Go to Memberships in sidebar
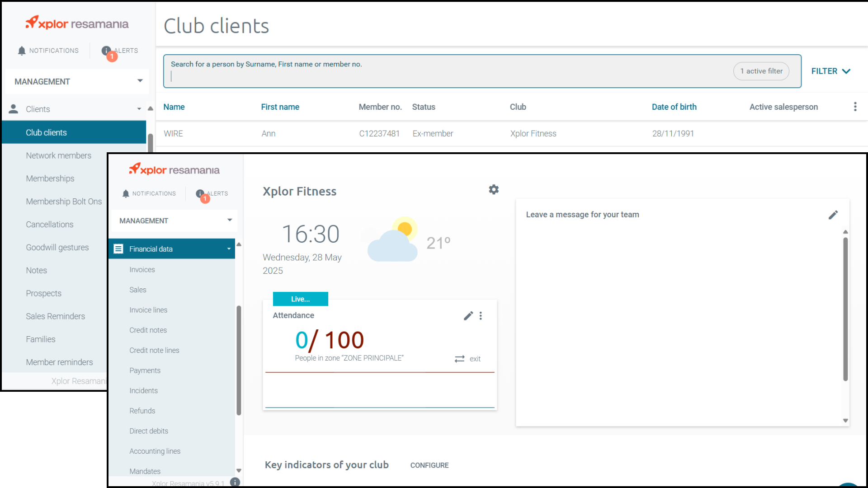Image resolution: width=868 pixels, height=488 pixels. (50, 178)
